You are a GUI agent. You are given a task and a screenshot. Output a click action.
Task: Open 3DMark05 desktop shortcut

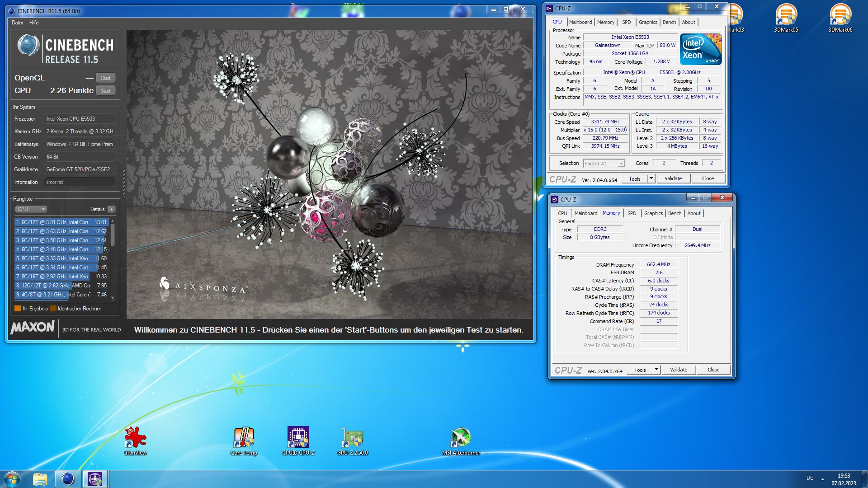[786, 18]
